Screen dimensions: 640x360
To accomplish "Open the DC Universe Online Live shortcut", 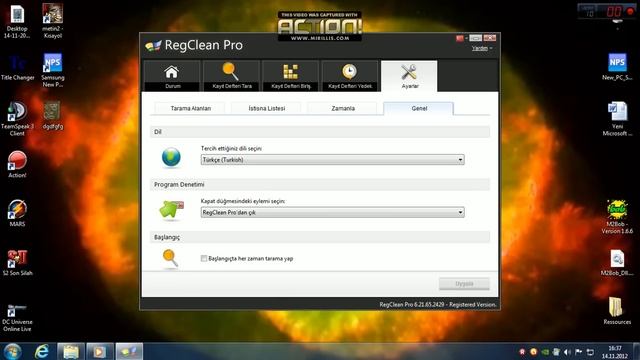I will 17,318.
